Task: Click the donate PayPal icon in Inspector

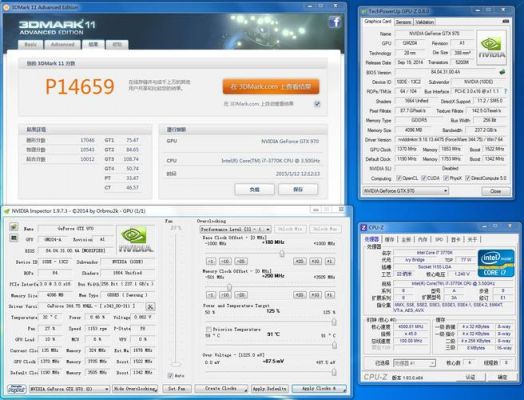Action: tap(16, 389)
